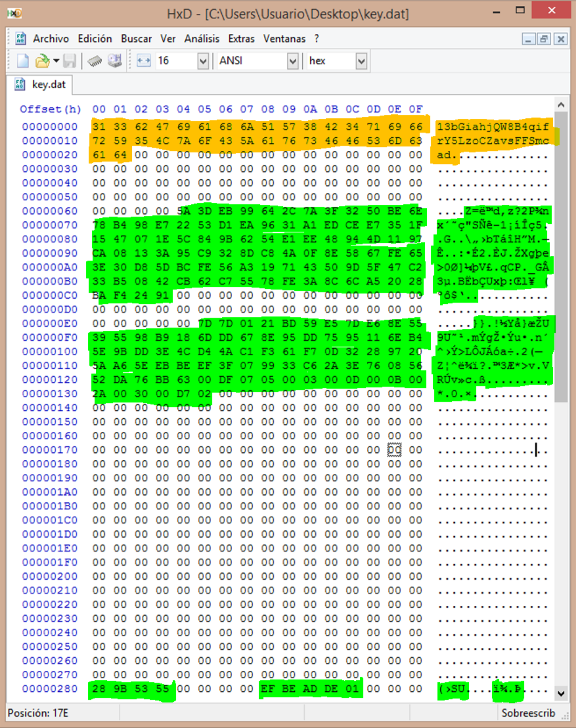Click offset row 00000000
Image resolution: width=576 pixels, height=728 pixels.
click(x=50, y=127)
